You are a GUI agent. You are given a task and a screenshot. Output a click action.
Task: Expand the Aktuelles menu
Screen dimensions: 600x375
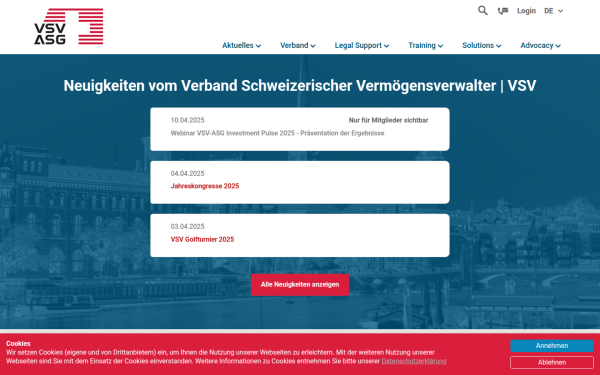tap(241, 45)
